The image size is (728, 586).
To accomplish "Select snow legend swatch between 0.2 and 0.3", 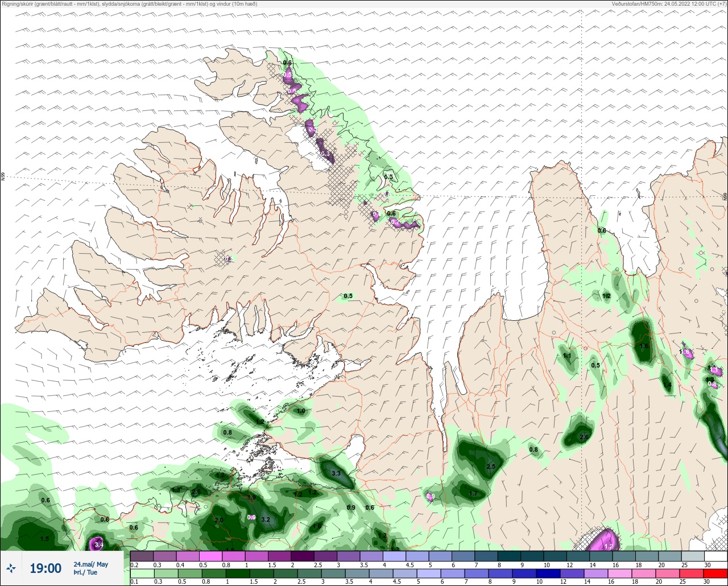I will [x=142, y=556].
